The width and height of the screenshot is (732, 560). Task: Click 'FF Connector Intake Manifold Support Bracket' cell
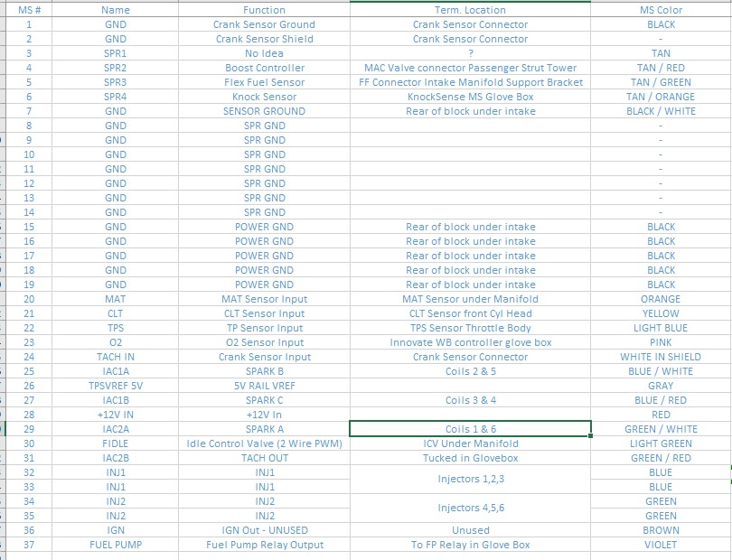coord(470,82)
